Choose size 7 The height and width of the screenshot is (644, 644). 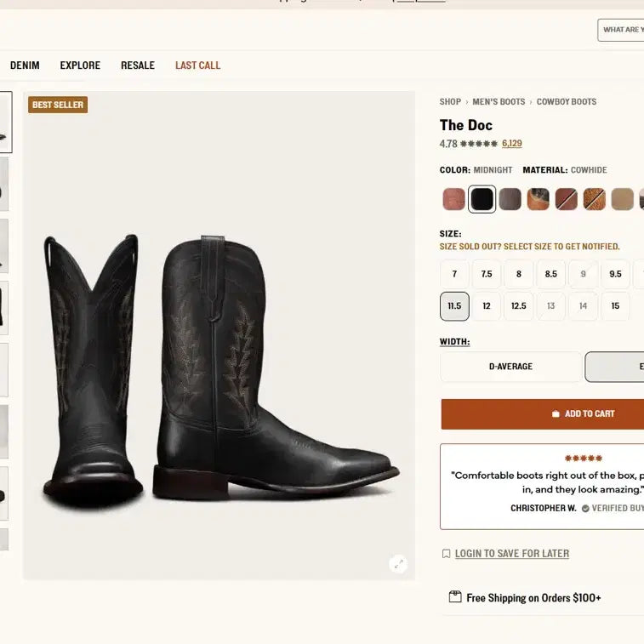click(x=454, y=274)
